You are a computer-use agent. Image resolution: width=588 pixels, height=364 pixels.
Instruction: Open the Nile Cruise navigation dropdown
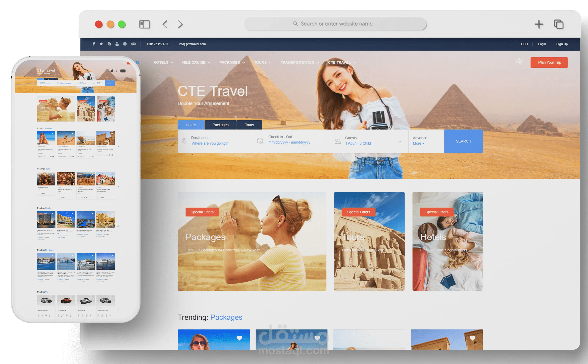[196, 63]
